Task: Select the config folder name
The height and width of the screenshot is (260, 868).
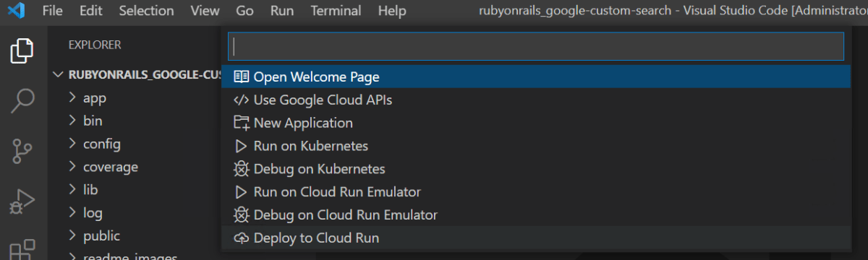Action: tap(102, 144)
